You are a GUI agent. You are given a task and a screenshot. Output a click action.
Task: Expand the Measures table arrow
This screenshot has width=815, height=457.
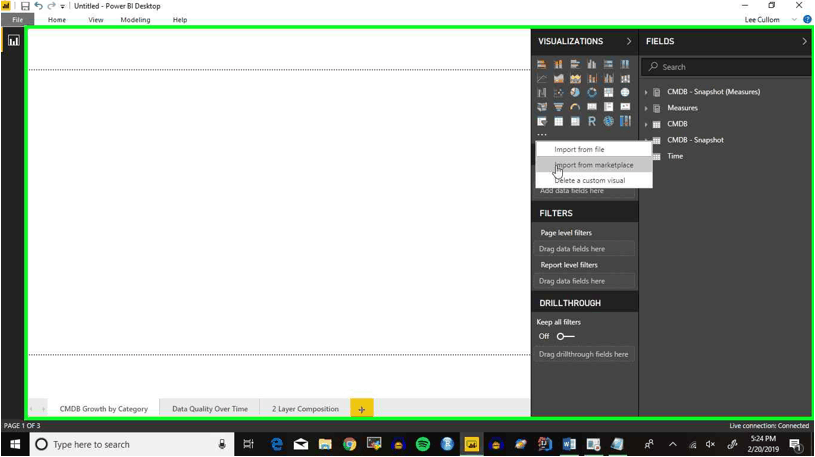click(647, 108)
